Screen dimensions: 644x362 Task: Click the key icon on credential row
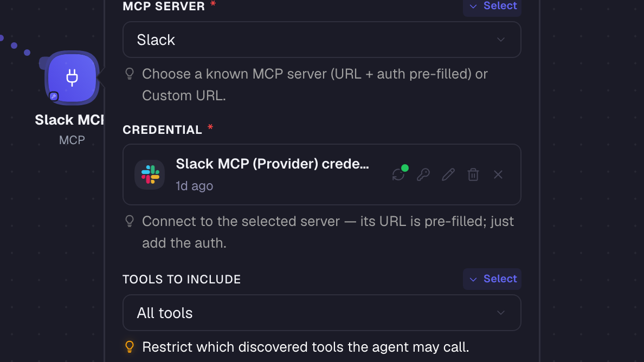click(x=423, y=175)
